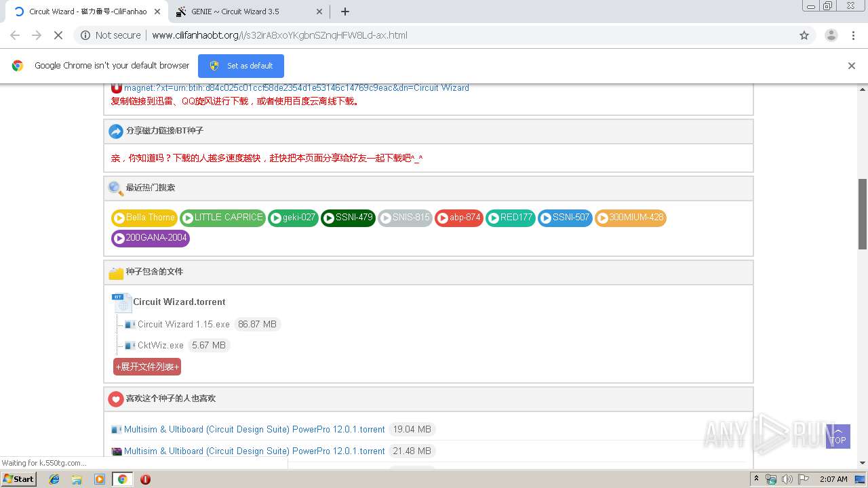
Task: Click the heart icon beside 喜欢这个种子的人也喜欢
Action: tap(116, 399)
